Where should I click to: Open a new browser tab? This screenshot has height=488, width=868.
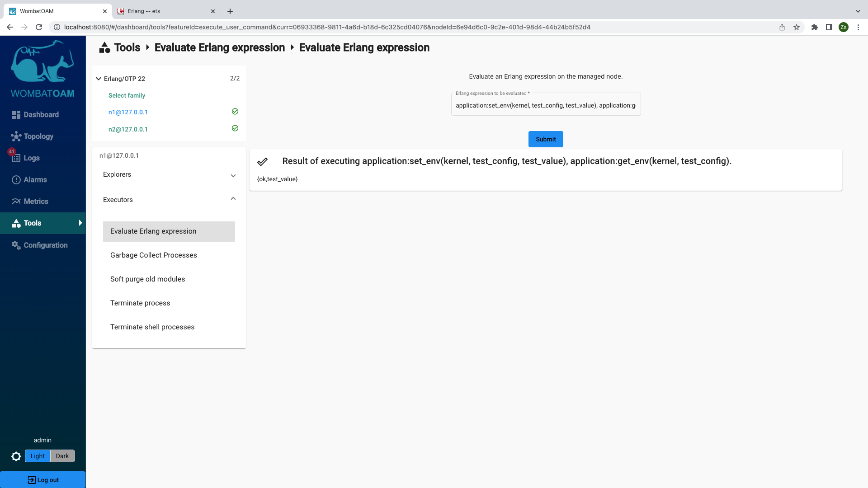pyautogui.click(x=230, y=11)
